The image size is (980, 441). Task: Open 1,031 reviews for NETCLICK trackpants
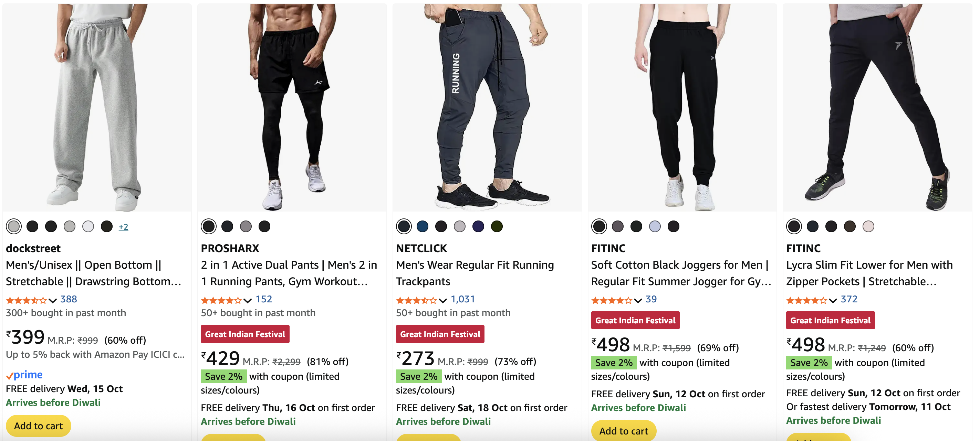coord(462,299)
